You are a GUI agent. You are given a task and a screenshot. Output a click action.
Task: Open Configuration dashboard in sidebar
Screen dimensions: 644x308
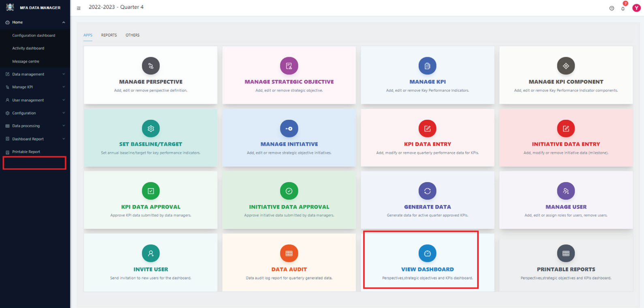click(34, 35)
